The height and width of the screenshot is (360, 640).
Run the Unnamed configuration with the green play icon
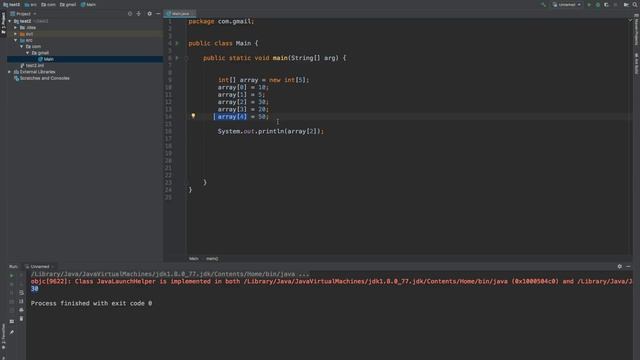[589, 4]
